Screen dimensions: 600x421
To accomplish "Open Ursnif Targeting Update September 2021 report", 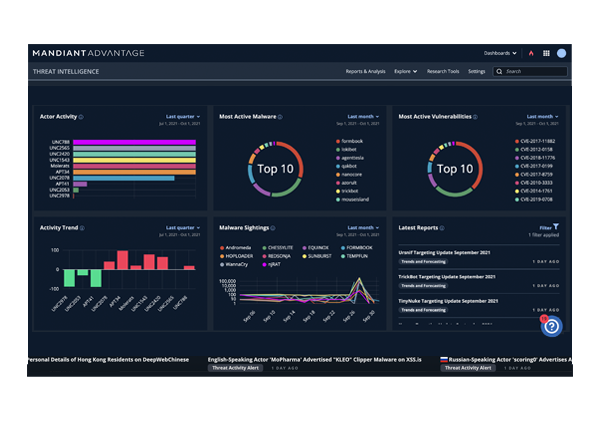I will pos(444,253).
